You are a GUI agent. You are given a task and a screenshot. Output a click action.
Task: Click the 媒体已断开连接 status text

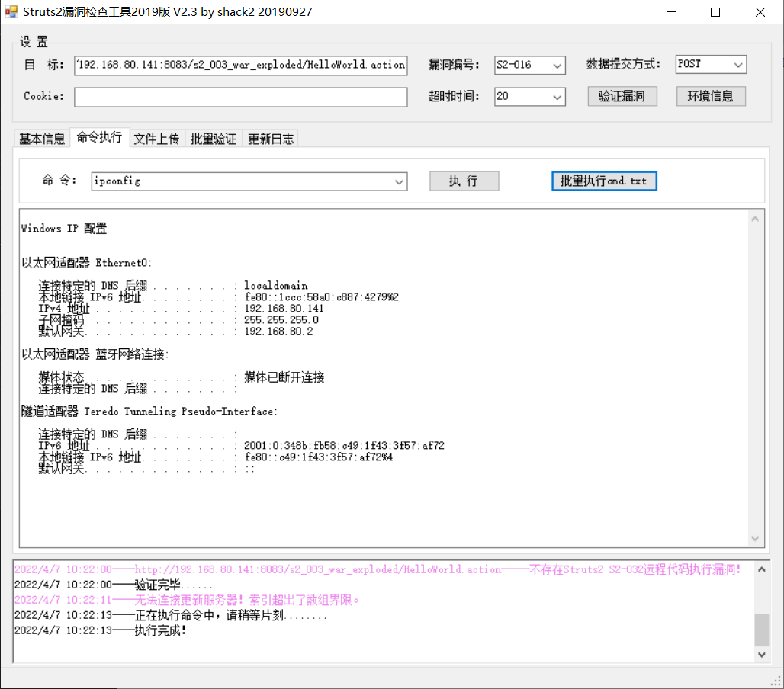(284, 377)
